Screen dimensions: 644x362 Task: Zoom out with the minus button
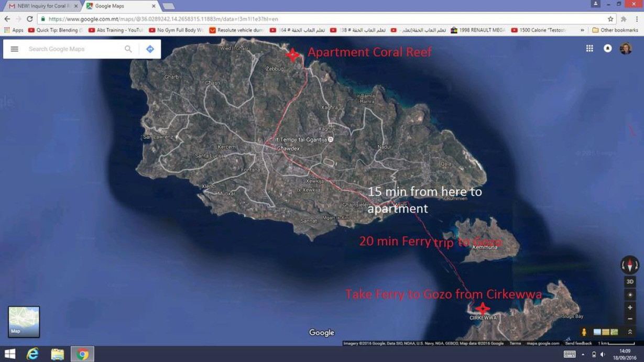point(630,319)
